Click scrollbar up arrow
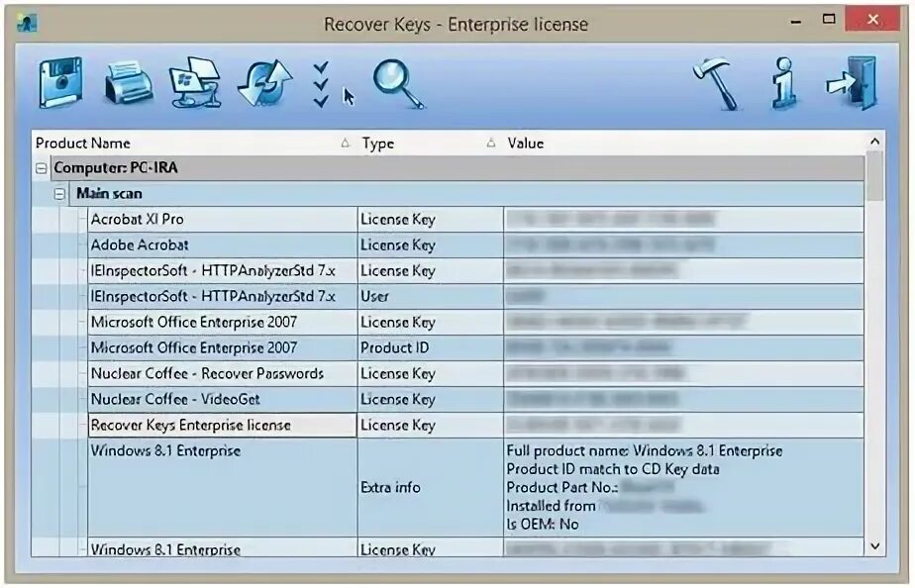Viewport: 915px width, 588px height. pyautogui.click(x=874, y=142)
